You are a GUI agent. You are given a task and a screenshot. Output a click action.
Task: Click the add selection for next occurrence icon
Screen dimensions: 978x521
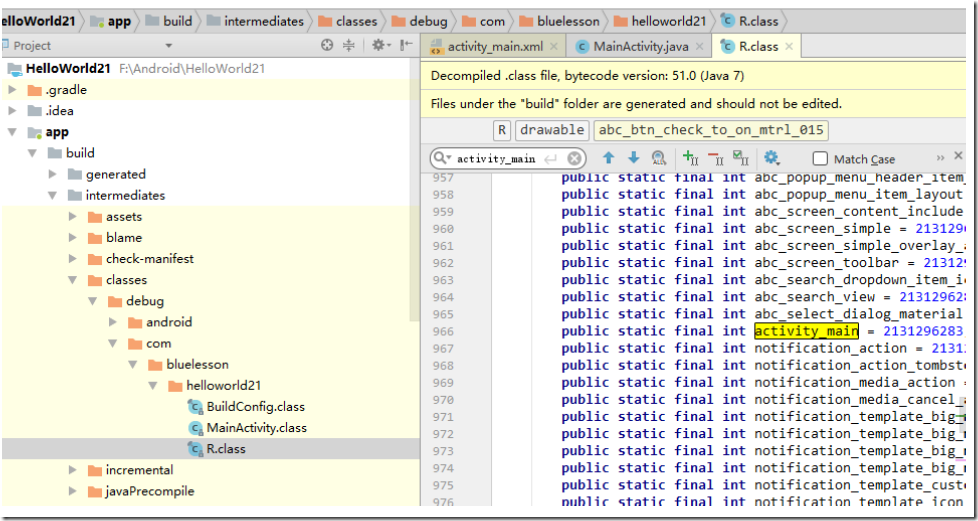click(x=690, y=158)
